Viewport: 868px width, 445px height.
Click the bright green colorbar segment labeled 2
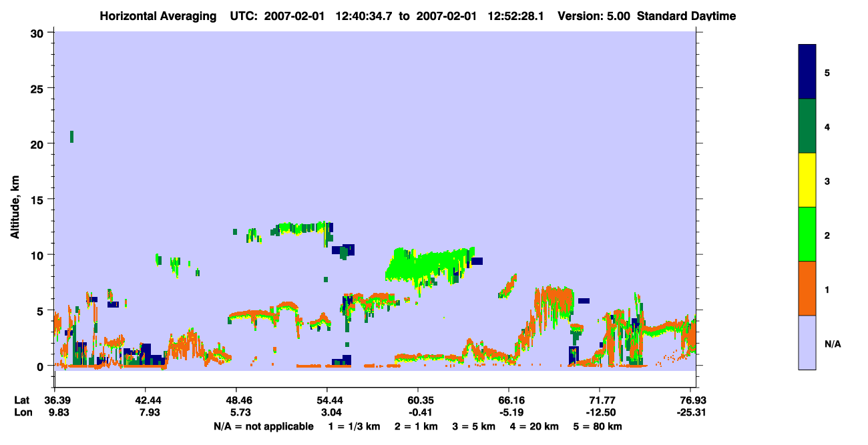click(x=807, y=234)
